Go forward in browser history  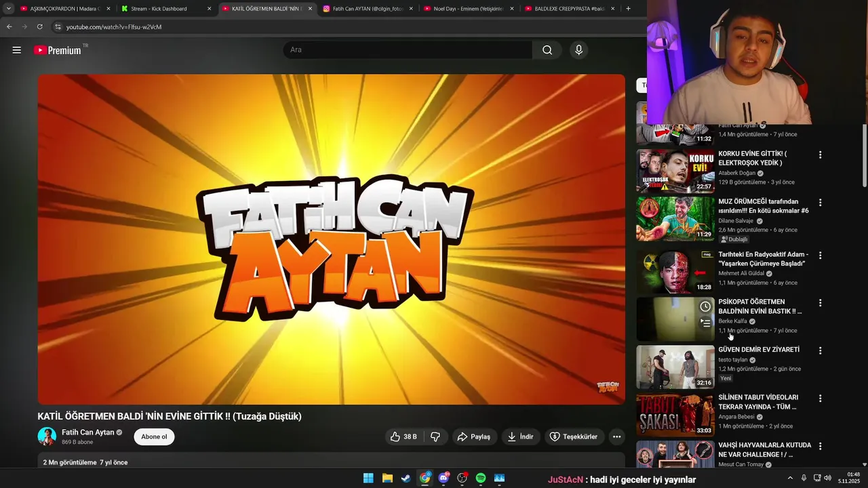click(24, 26)
